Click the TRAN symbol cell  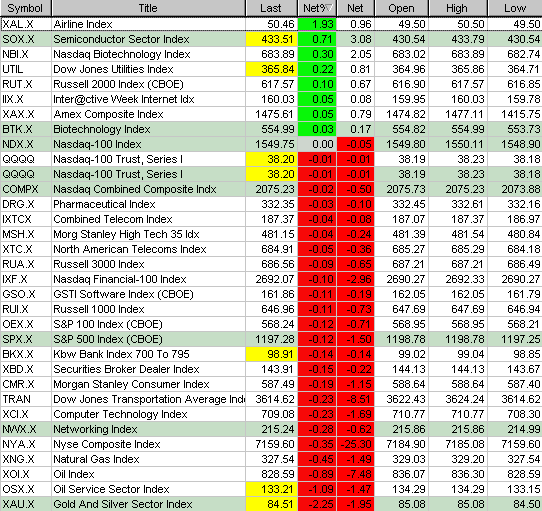click(26, 399)
